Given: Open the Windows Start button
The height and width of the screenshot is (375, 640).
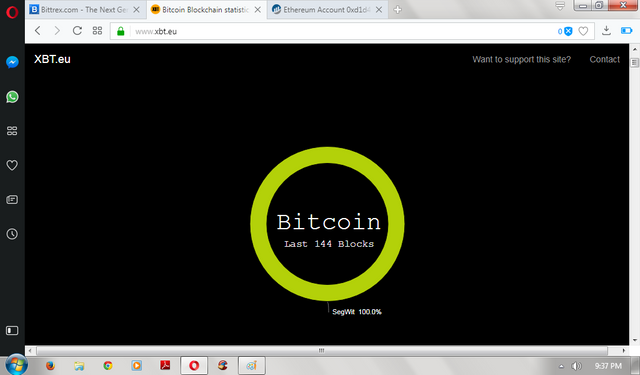Looking at the screenshot, I should (x=17, y=365).
